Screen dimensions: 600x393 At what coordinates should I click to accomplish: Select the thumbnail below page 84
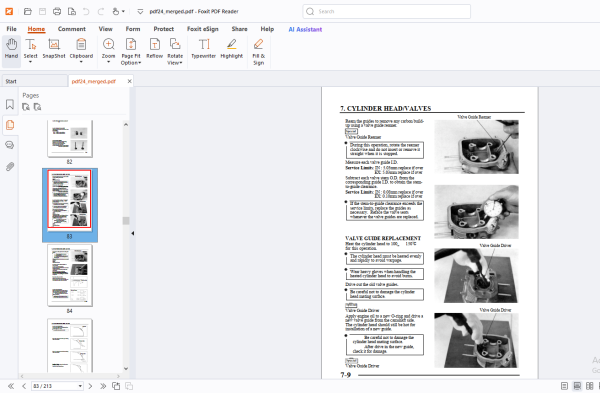[70, 345]
